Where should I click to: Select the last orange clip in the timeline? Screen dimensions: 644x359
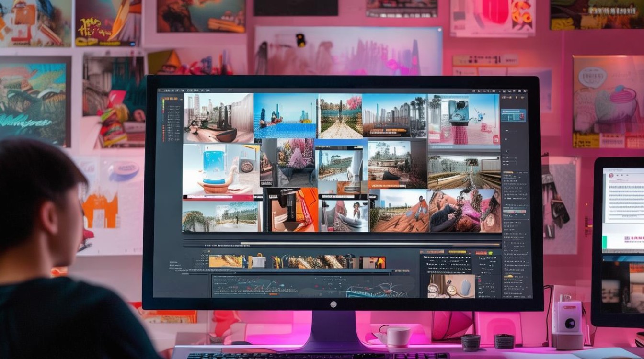(373, 262)
